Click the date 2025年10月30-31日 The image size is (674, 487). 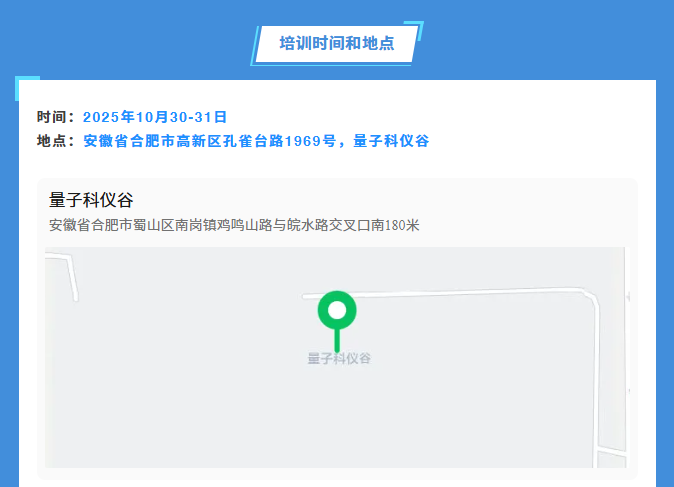pos(155,117)
